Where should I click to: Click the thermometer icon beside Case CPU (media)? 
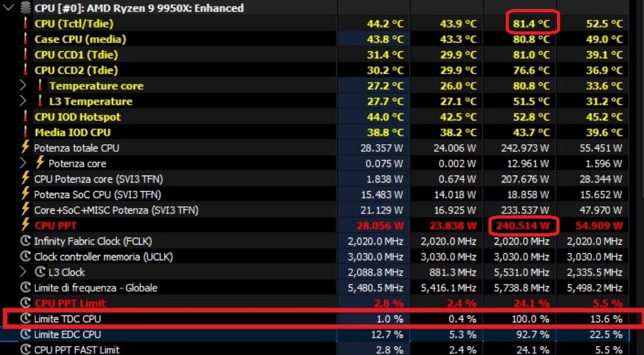(x=26, y=39)
